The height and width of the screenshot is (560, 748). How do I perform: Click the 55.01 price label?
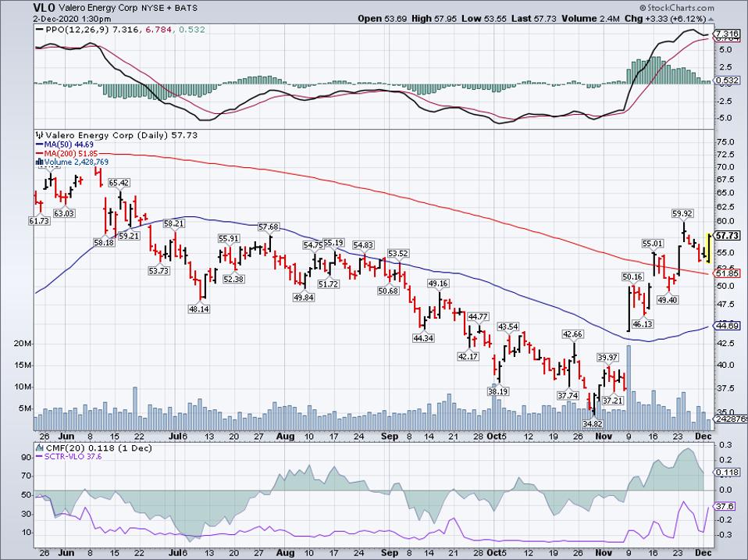653,244
